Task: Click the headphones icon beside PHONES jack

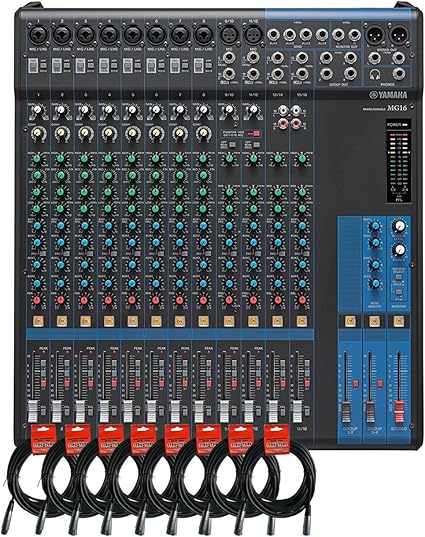Action: pyautogui.click(x=376, y=74)
